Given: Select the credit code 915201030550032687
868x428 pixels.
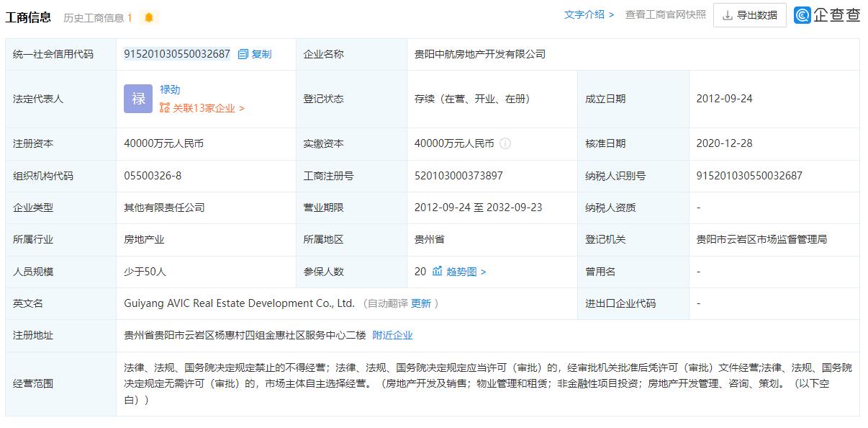Looking at the screenshot, I should click(176, 53).
